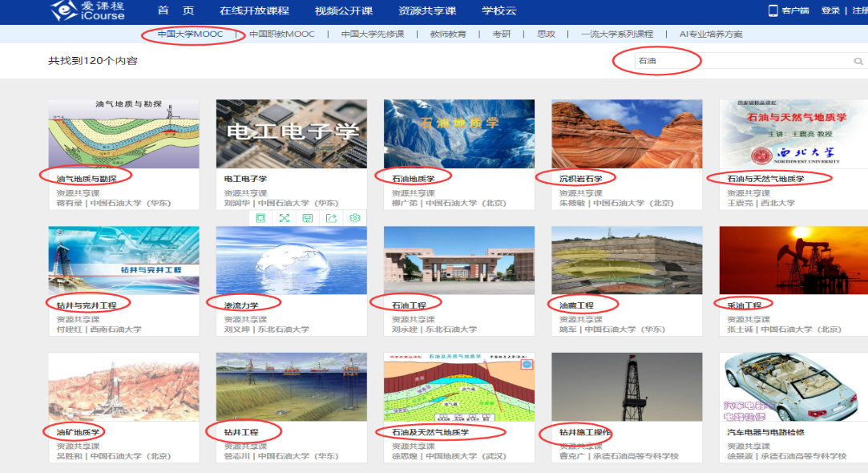Image resolution: width=868 pixels, height=473 pixels.
Task: Open the 沉积岩石学 red rock thumbnail
Action: 628,133
